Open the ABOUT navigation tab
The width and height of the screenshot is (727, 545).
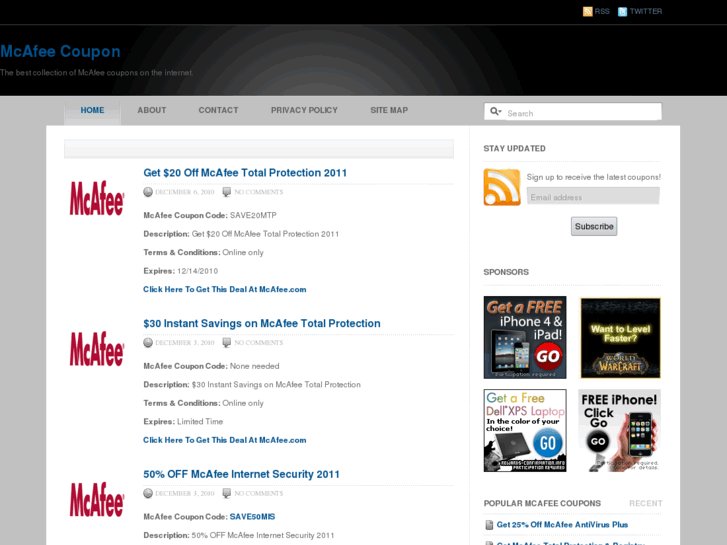152,110
